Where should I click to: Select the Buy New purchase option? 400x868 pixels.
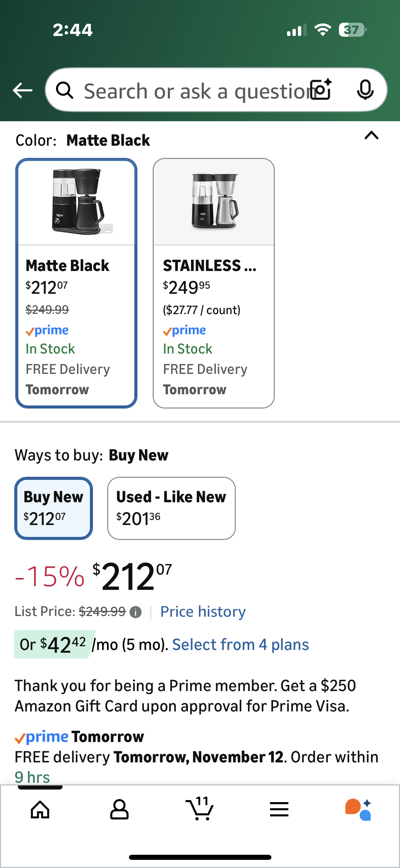click(53, 507)
